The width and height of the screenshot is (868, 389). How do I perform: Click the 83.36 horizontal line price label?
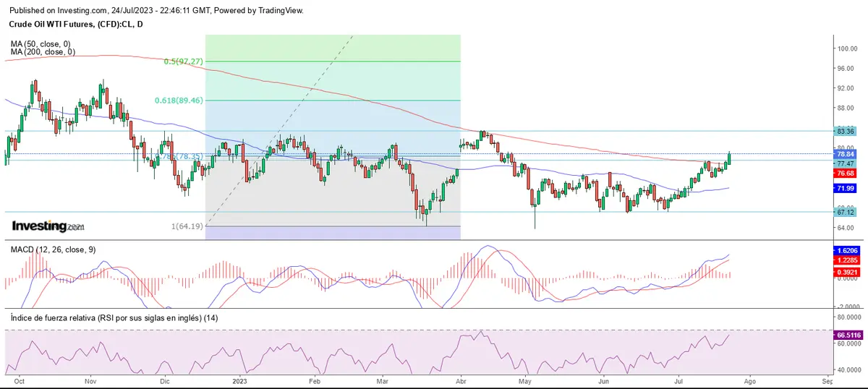(846, 131)
